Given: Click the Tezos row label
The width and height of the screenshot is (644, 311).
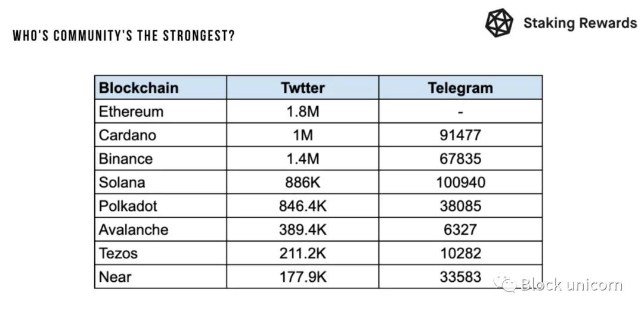Looking at the screenshot, I should tap(118, 253).
